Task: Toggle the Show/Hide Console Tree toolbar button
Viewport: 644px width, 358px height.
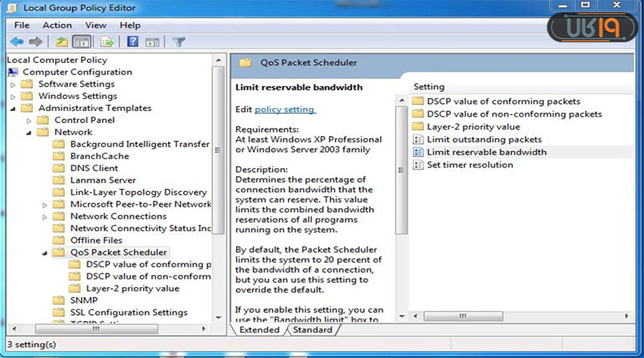Action: pyautogui.click(x=82, y=42)
